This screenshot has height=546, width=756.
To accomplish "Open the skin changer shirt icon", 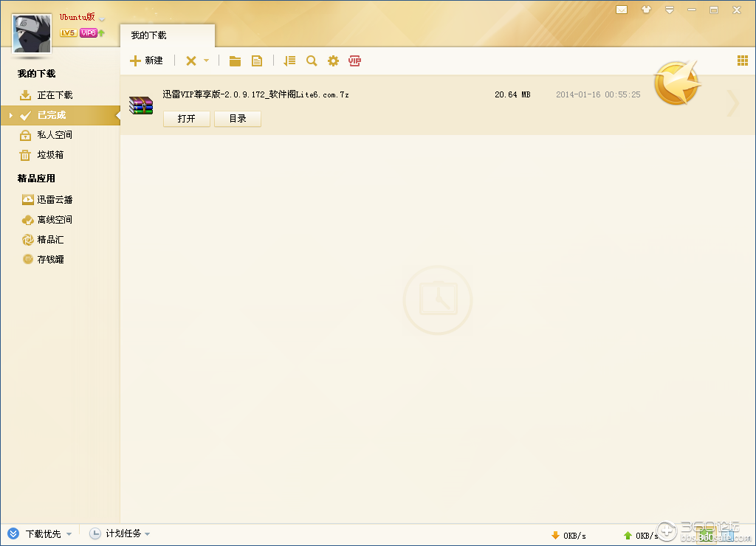I will click(646, 9).
